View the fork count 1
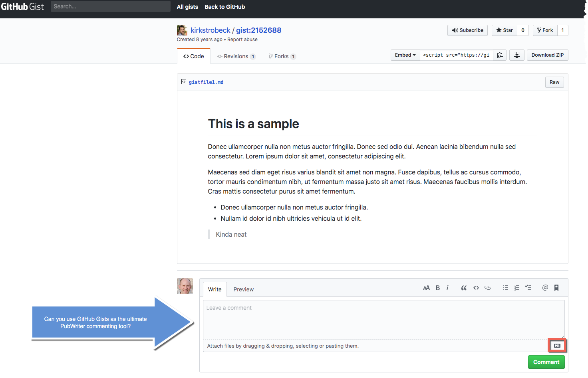The width and height of the screenshot is (588, 378). [x=563, y=30]
